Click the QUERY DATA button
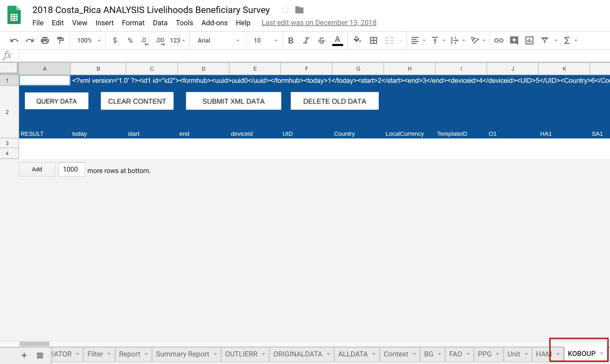 [56, 101]
